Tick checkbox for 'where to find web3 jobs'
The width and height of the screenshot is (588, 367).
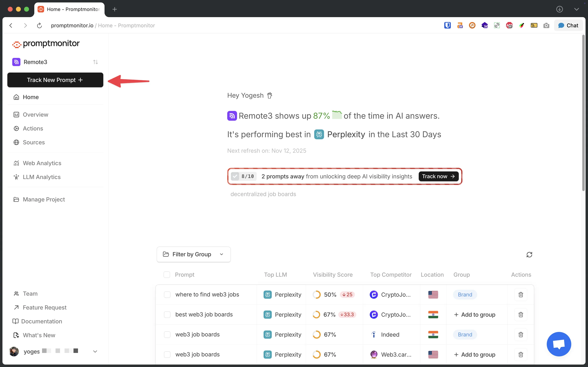point(167,294)
